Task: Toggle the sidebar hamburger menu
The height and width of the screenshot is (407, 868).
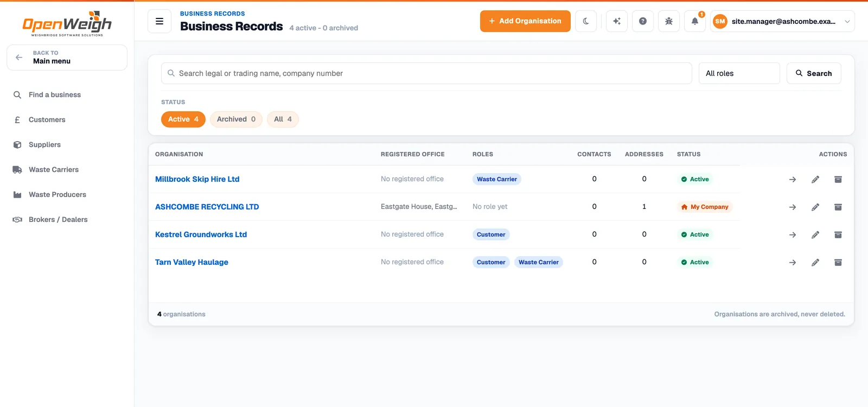Action: pyautogui.click(x=159, y=21)
